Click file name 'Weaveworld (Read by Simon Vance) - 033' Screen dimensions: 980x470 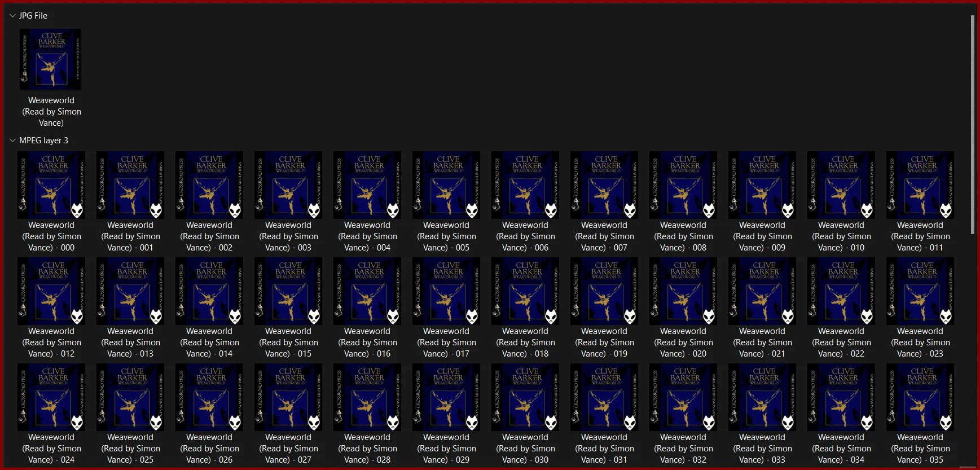(x=762, y=449)
